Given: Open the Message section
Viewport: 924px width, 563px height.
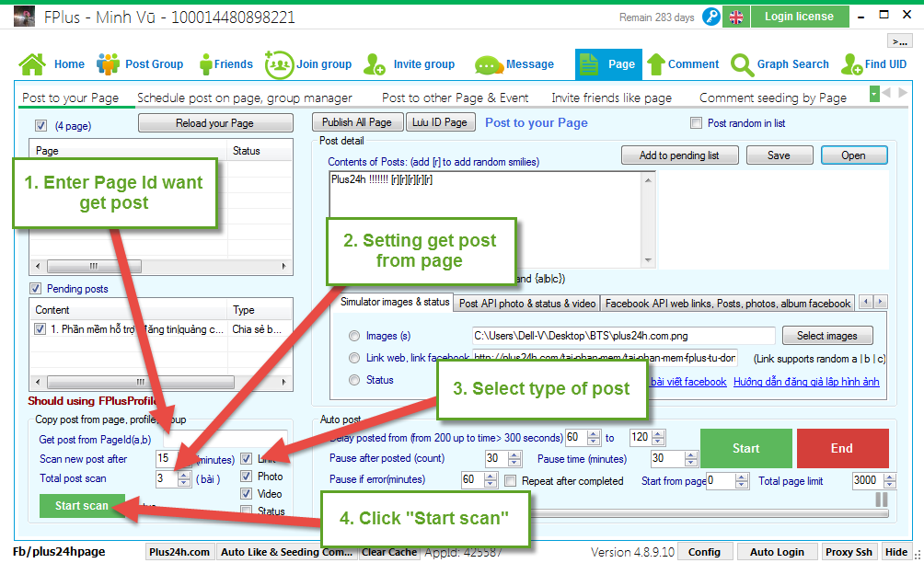Looking at the screenshot, I should pos(514,64).
